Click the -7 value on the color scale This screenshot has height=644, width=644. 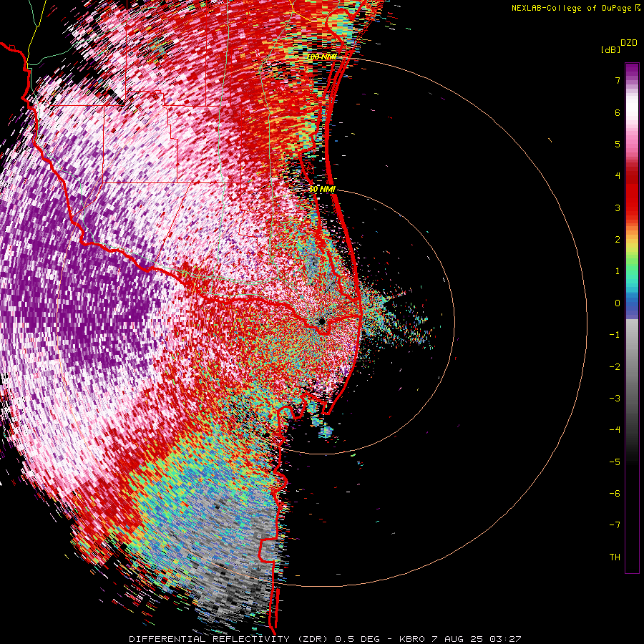coord(615,525)
